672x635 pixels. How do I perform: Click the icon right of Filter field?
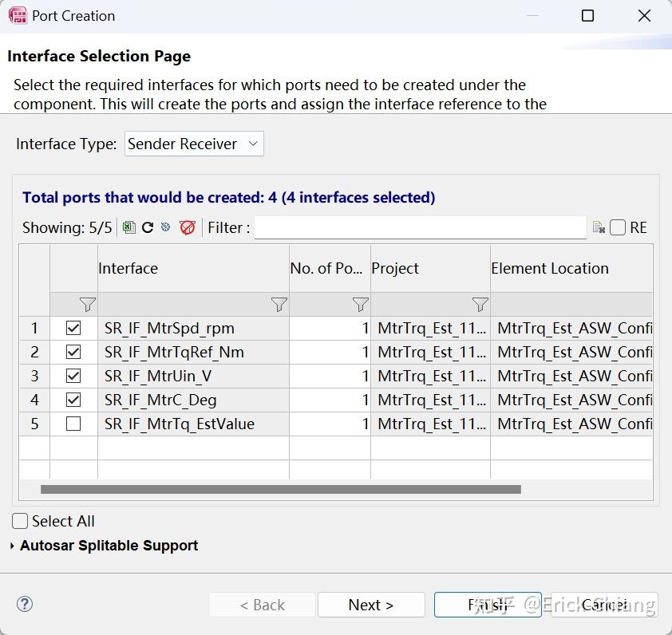pos(599,228)
